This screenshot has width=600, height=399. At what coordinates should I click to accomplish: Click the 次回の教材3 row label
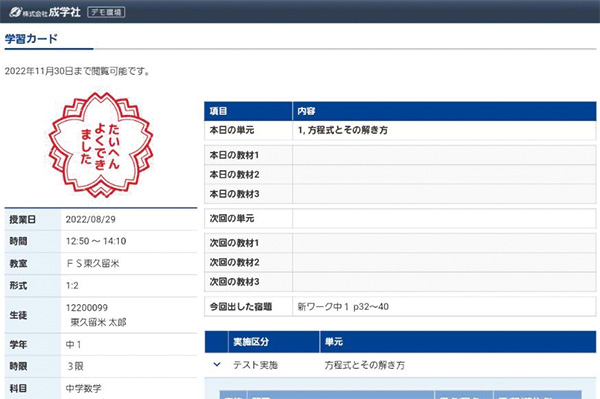click(x=234, y=282)
